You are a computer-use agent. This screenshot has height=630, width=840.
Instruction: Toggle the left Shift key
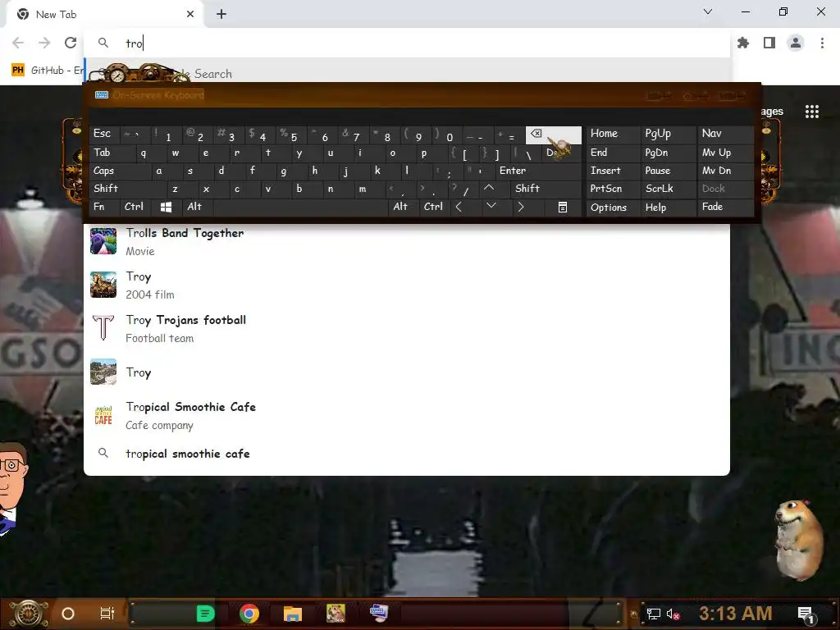127,188
